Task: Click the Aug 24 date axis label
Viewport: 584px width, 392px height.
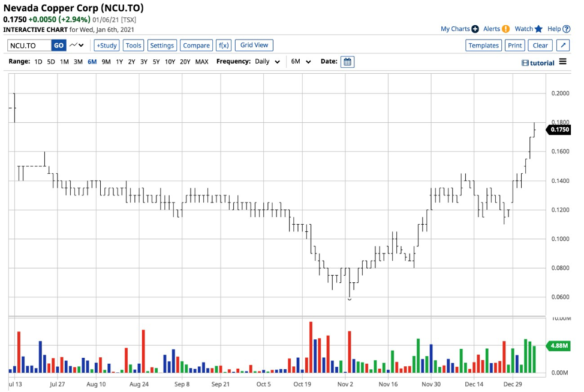Action: tap(139, 384)
